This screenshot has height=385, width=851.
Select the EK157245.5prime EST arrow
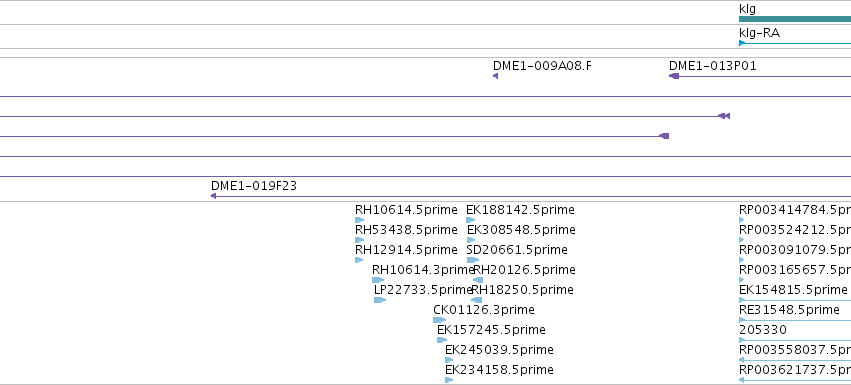(x=442, y=340)
